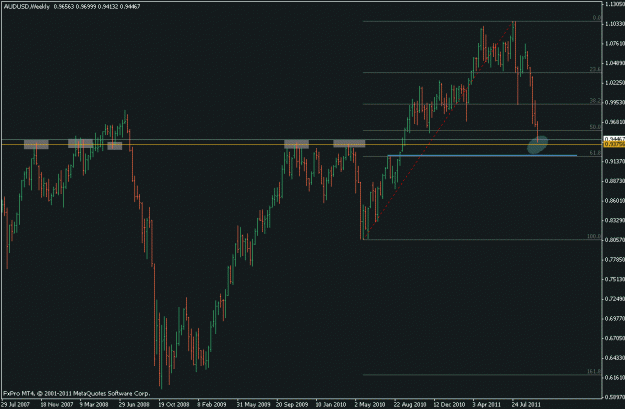Screen dimensions: 625x409
Task: Click the 0.67050 price axis label
Action: pos(615,338)
